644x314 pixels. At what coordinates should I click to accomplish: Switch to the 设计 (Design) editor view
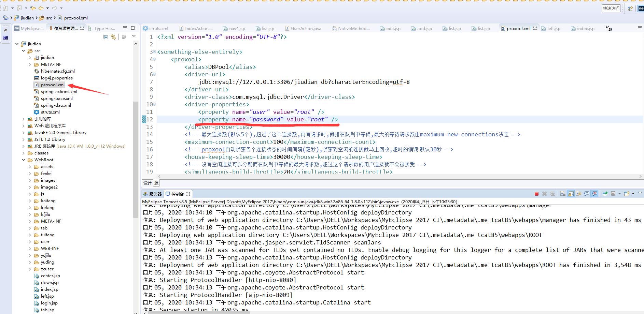(147, 183)
